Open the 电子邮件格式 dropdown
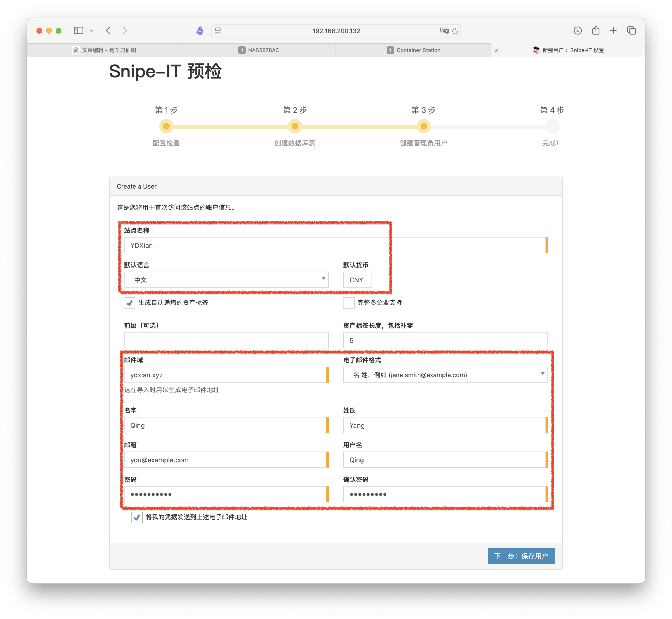This screenshot has width=672, height=619. (x=445, y=375)
